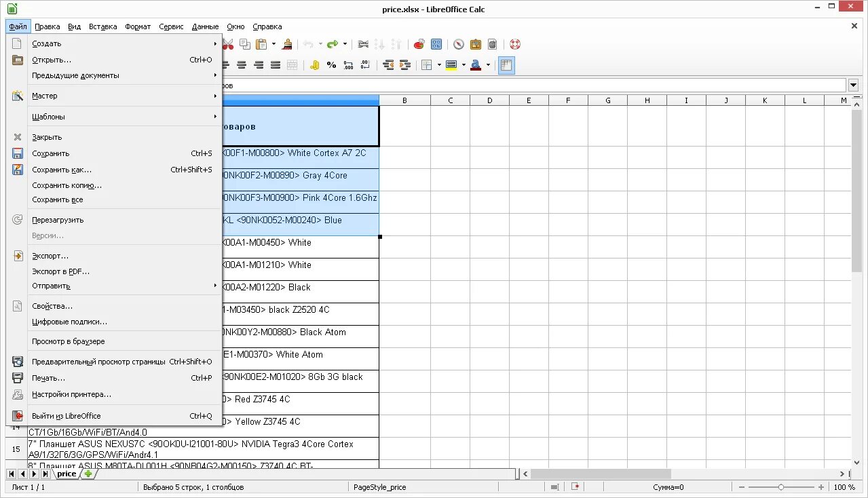Add a new sheet with green plus
The width and height of the screenshot is (868, 498).
click(x=88, y=474)
